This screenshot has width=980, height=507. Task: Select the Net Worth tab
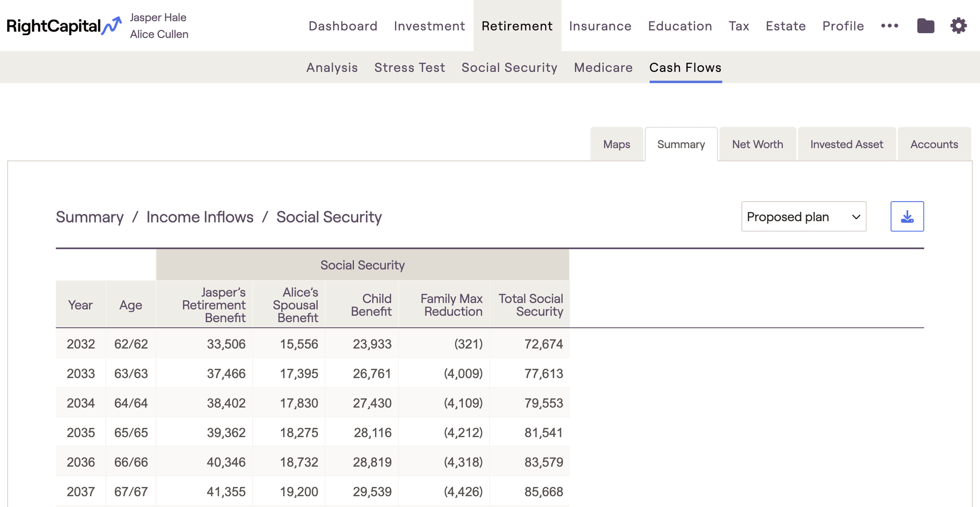pyautogui.click(x=757, y=144)
